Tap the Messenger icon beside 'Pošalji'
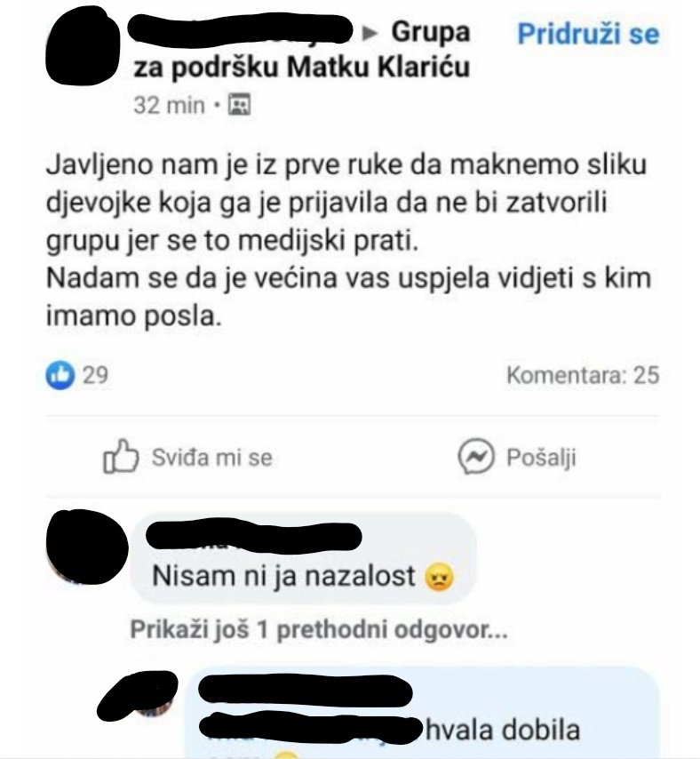Screen dimensions: 700x759 pos(476,457)
